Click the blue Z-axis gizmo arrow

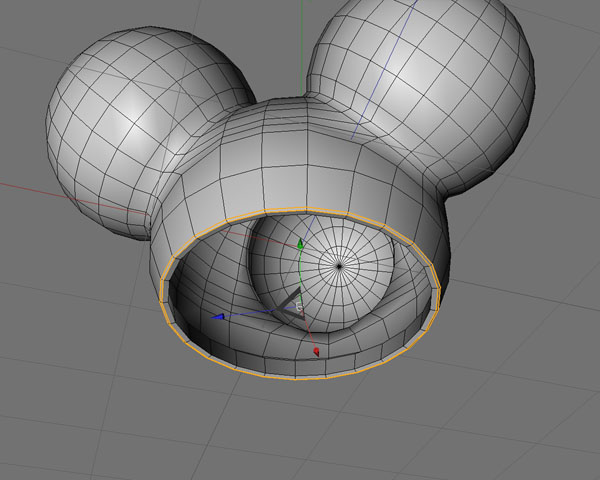coord(218,317)
